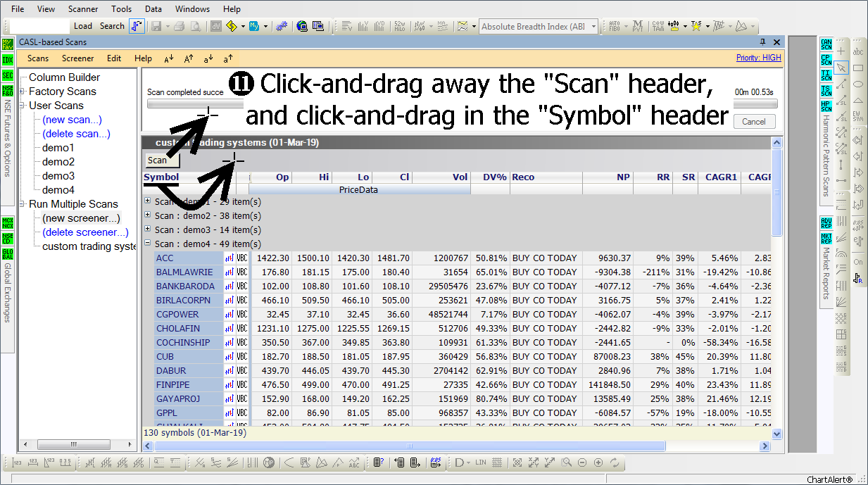Open the Windows menu
The image size is (868, 485).
click(x=192, y=9)
